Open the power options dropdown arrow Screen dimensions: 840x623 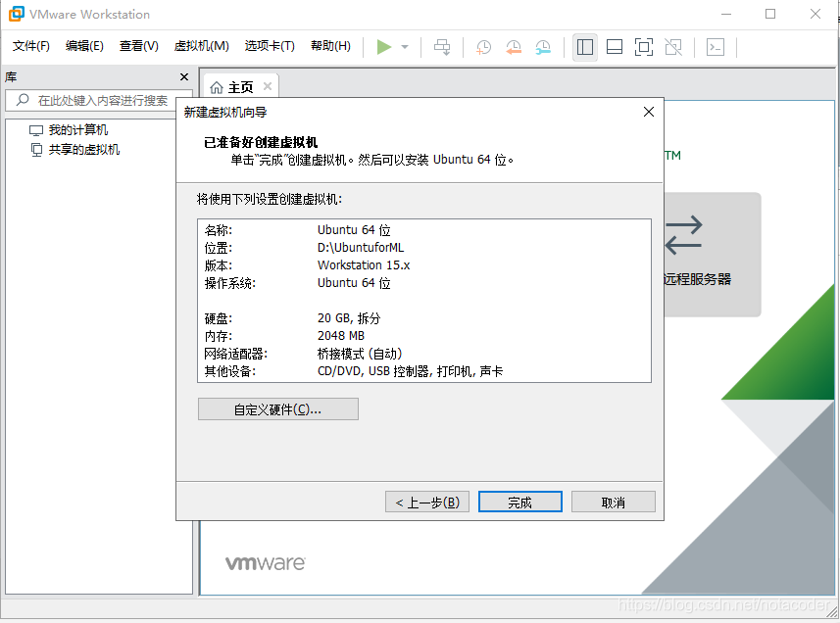(405, 47)
